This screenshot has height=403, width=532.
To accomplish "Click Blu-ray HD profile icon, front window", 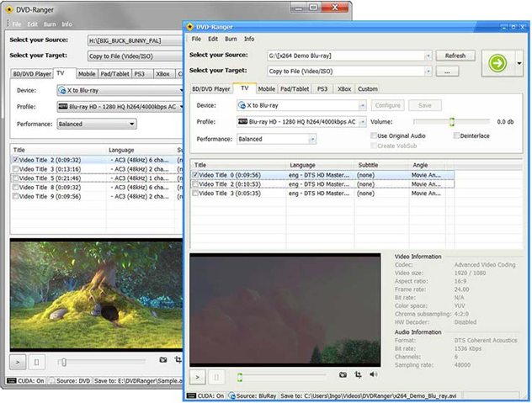I will 242,121.
